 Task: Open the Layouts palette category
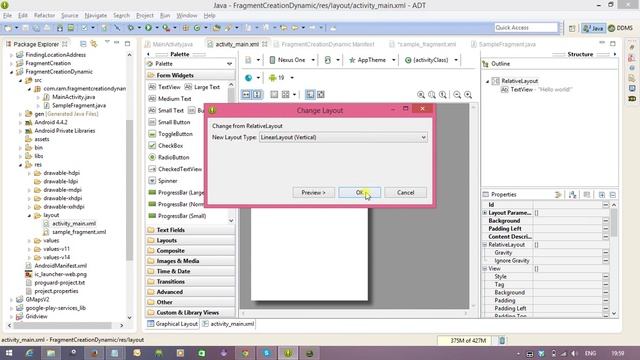190,240
